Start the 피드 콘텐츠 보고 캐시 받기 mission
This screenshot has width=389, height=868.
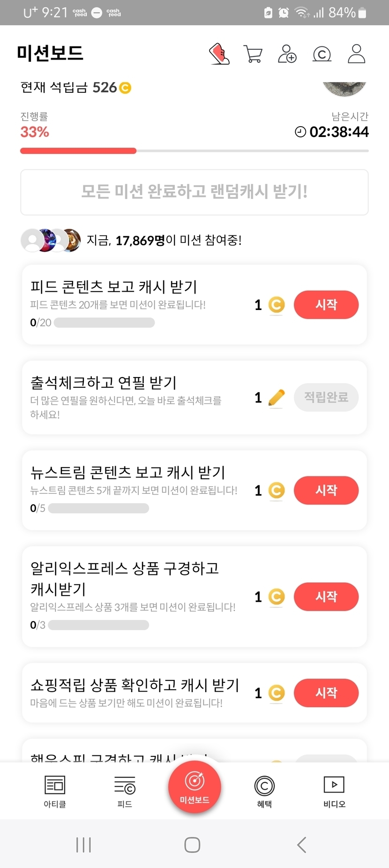(x=326, y=305)
